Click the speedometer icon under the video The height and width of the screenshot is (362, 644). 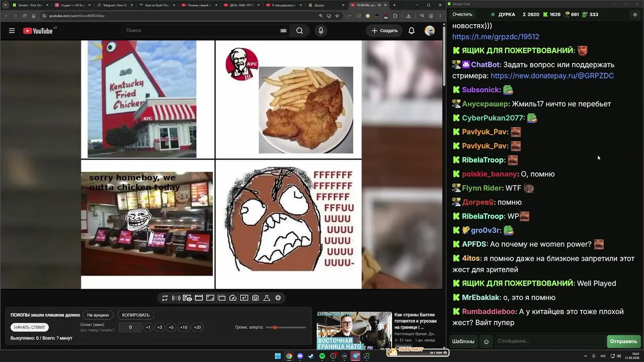pyautogui.click(x=232, y=298)
